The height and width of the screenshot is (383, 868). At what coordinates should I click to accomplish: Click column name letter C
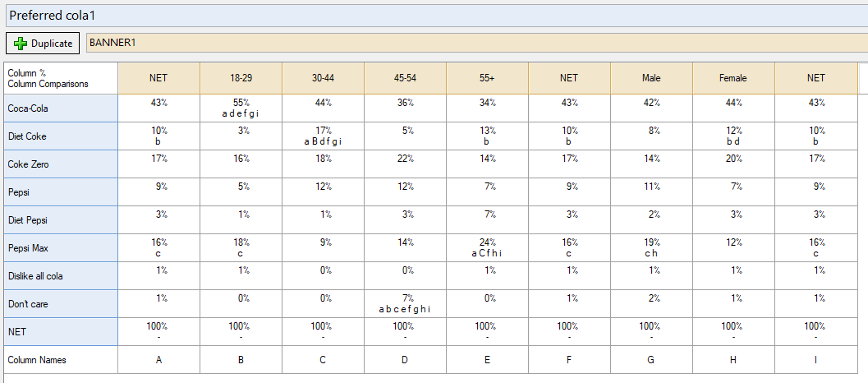point(323,360)
